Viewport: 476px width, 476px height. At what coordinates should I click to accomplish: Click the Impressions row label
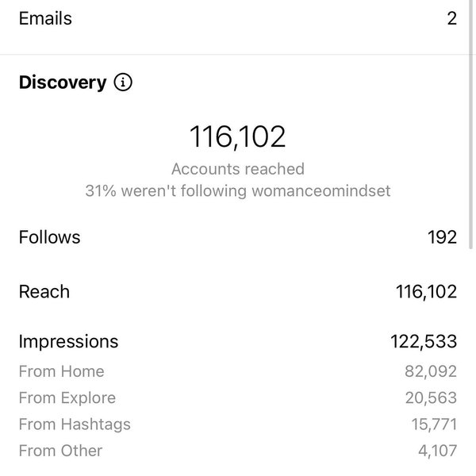click(68, 341)
